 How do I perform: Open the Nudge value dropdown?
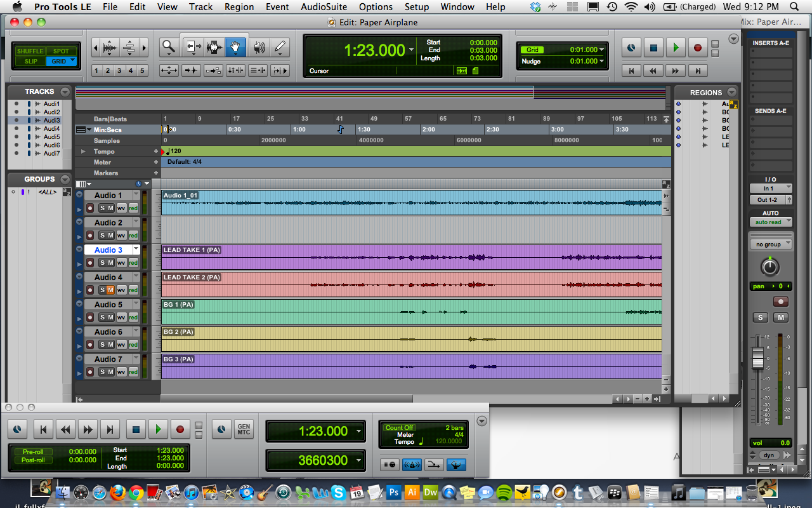tap(602, 61)
